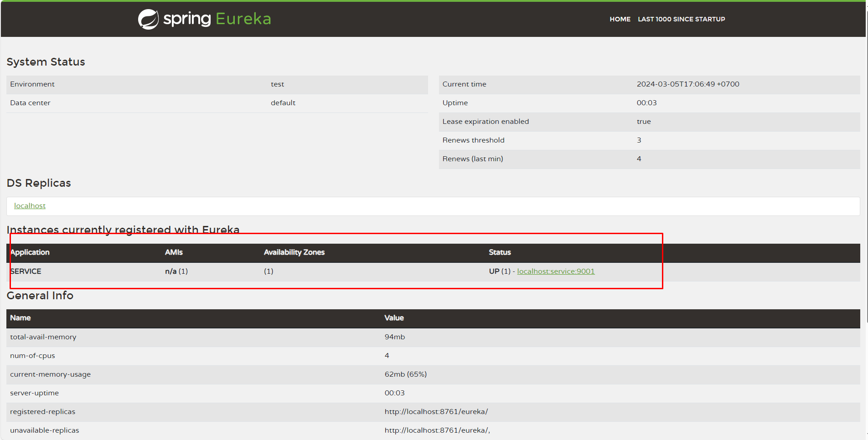Click the Status column header
This screenshot has height=440, width=868.
[500, 252]
